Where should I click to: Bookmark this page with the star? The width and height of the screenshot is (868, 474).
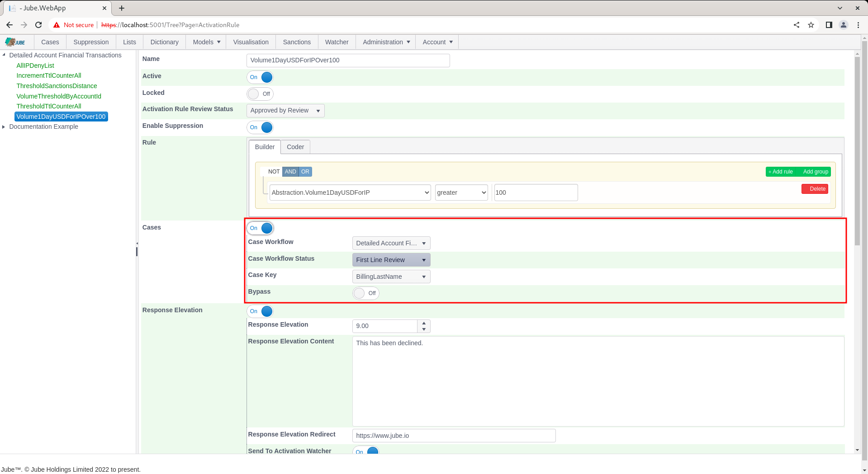(811, 25)
